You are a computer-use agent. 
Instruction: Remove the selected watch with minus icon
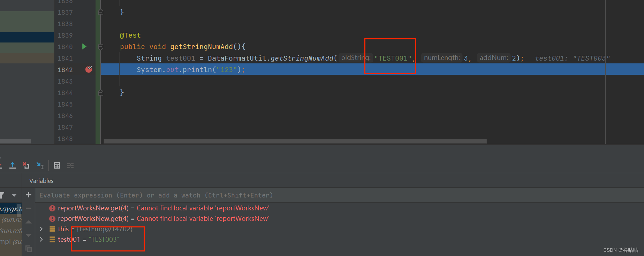pyautogui.click(x=29, y=208)
